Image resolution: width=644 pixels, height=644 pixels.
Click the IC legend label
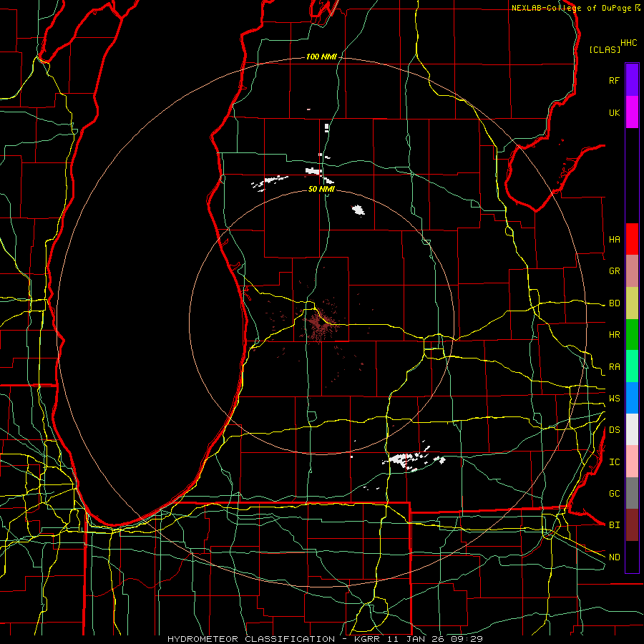pos(614,462)
